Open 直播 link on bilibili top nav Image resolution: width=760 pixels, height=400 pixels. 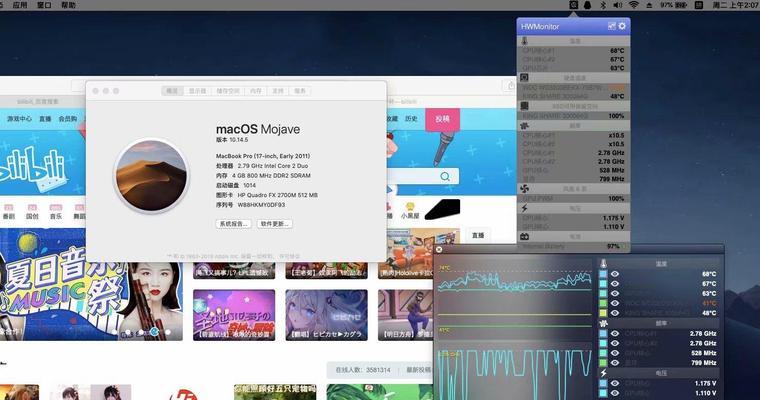point(45,118)
